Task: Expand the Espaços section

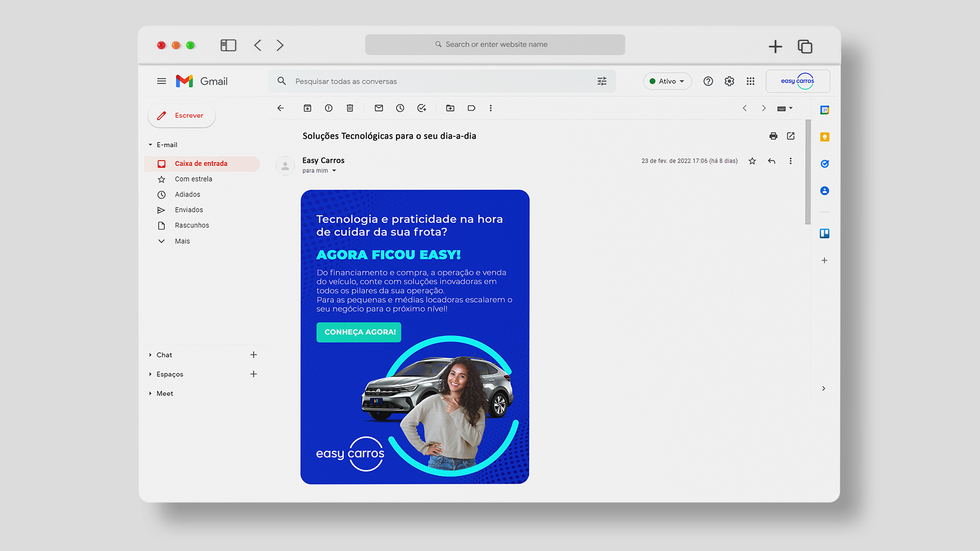Action: 150,374
